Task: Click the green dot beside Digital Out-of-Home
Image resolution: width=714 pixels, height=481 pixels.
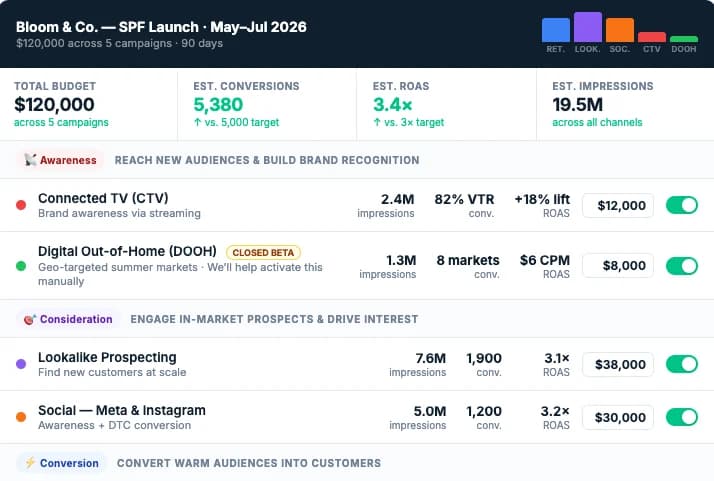Action: 21,266
